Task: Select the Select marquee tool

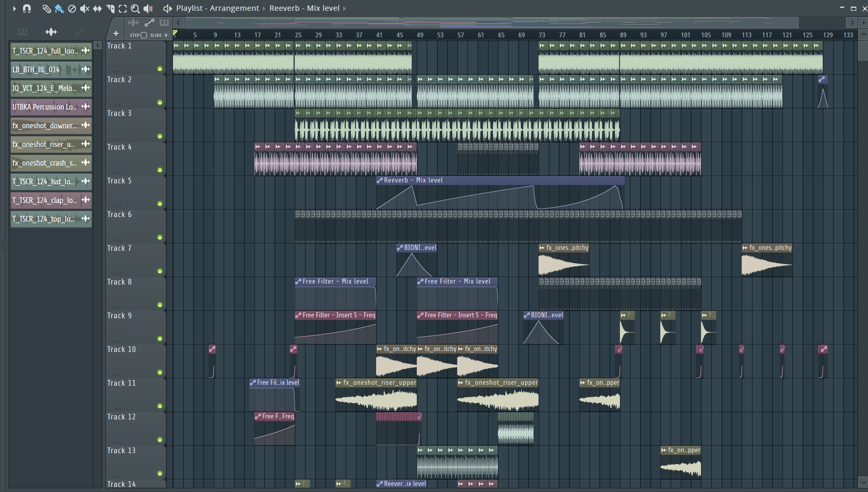Action: coord(122,8)
